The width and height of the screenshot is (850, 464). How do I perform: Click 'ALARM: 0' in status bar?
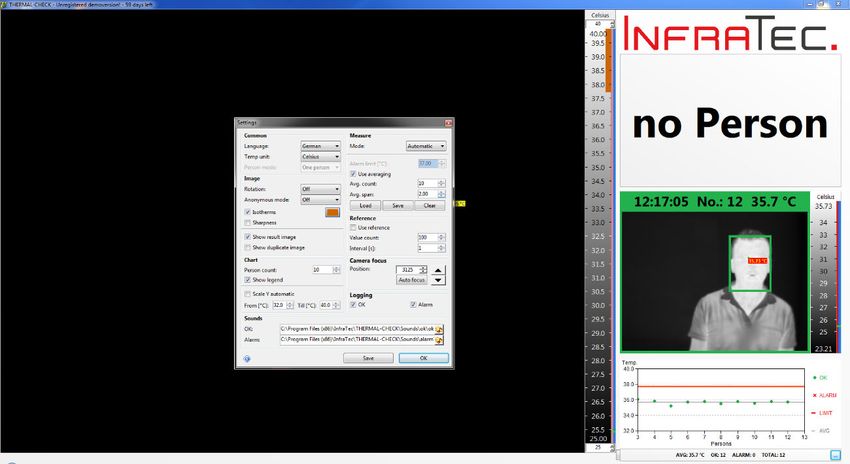[x=744, y=455]
